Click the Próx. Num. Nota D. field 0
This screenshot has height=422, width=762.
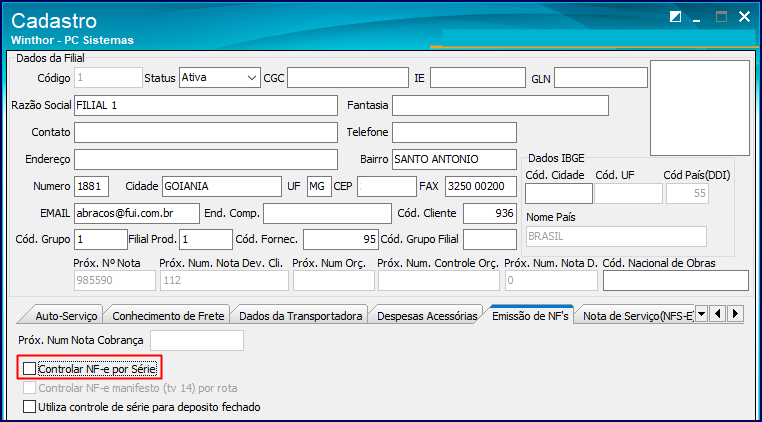pyautogui.click(x=551, y=281)
